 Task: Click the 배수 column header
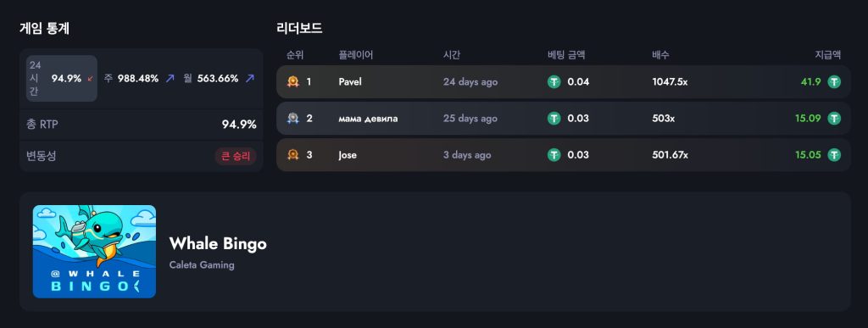click(661, 55)
